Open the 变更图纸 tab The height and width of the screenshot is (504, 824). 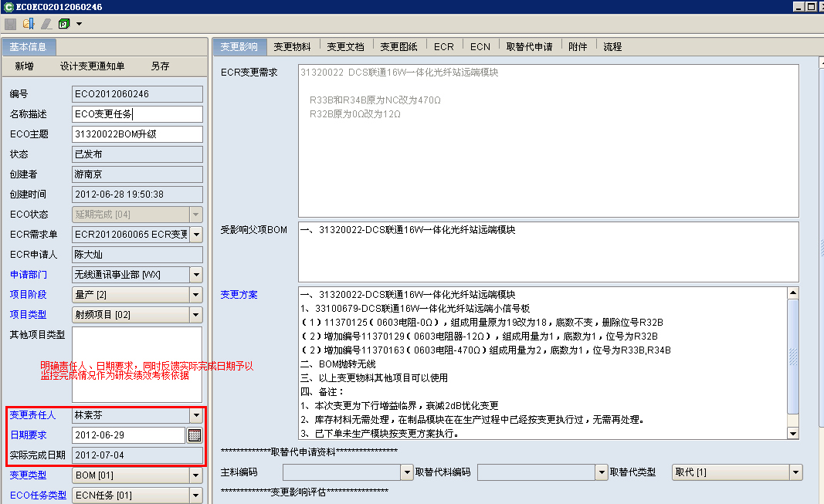(x=398, y=46)
